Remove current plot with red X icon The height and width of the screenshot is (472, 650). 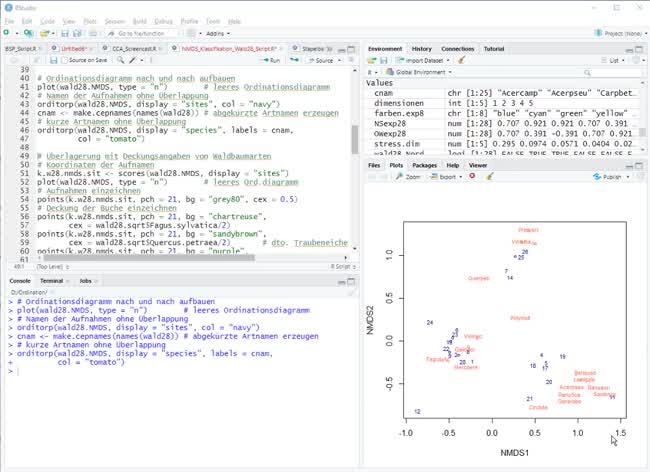(472, 177)
